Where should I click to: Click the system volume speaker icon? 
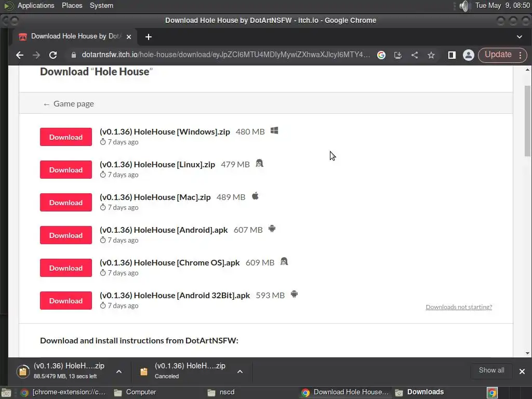click(464, 6)
